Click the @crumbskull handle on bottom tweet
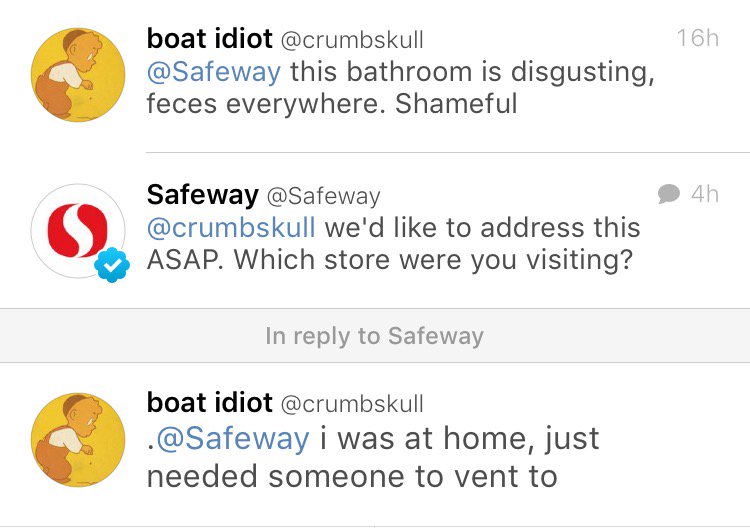Viewport: 750px width, 528px height. [x=352, y=404]
